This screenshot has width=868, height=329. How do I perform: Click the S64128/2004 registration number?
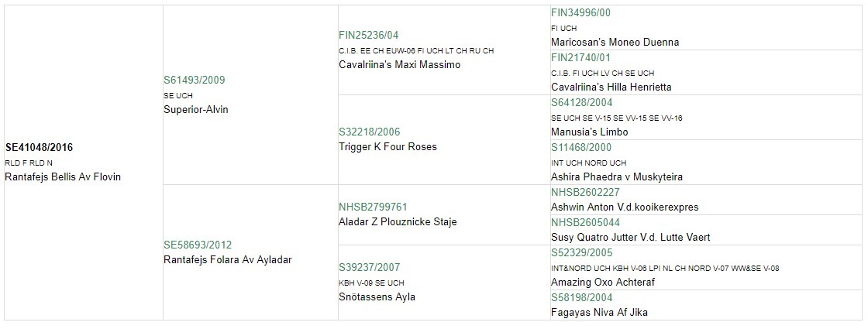pos(582,103)
